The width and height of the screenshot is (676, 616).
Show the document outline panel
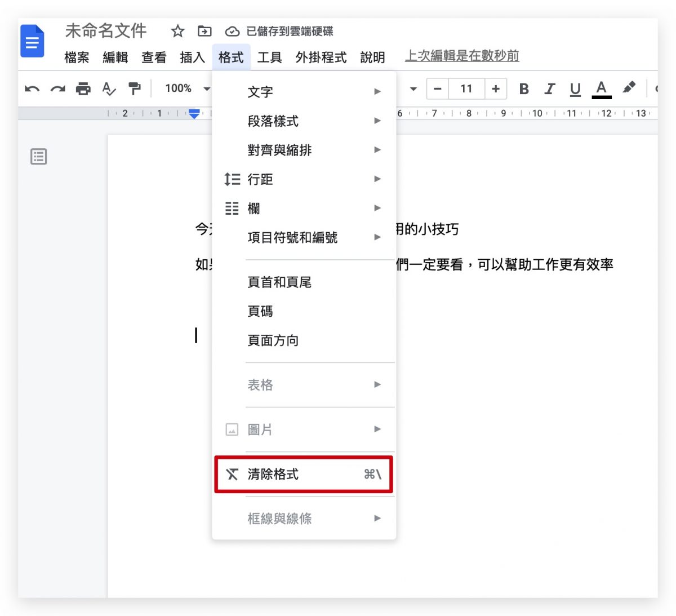pos(38,157)
